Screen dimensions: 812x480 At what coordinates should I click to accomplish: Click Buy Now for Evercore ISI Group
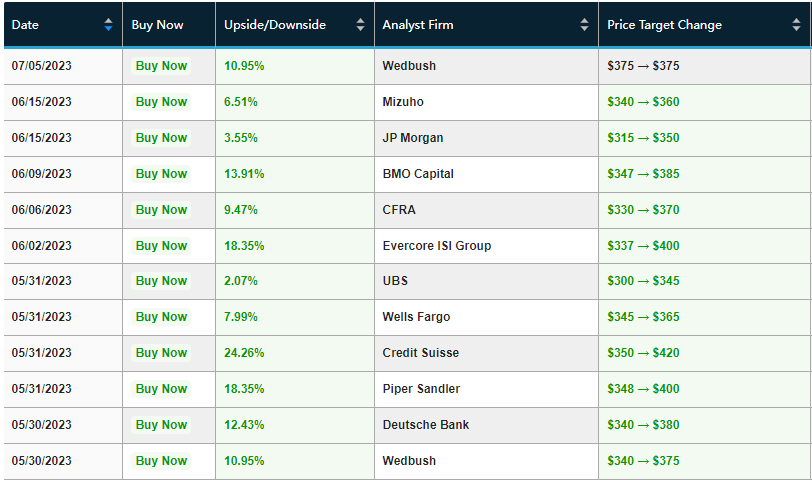click(161, 246)
